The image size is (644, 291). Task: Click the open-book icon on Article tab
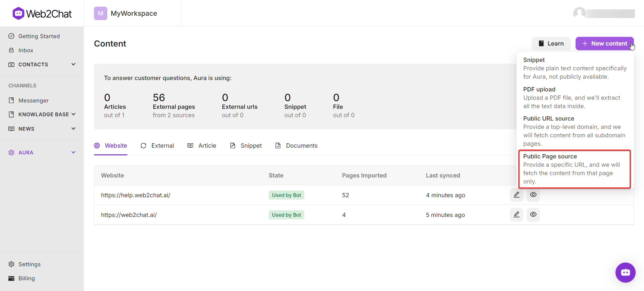pos(191,146)
